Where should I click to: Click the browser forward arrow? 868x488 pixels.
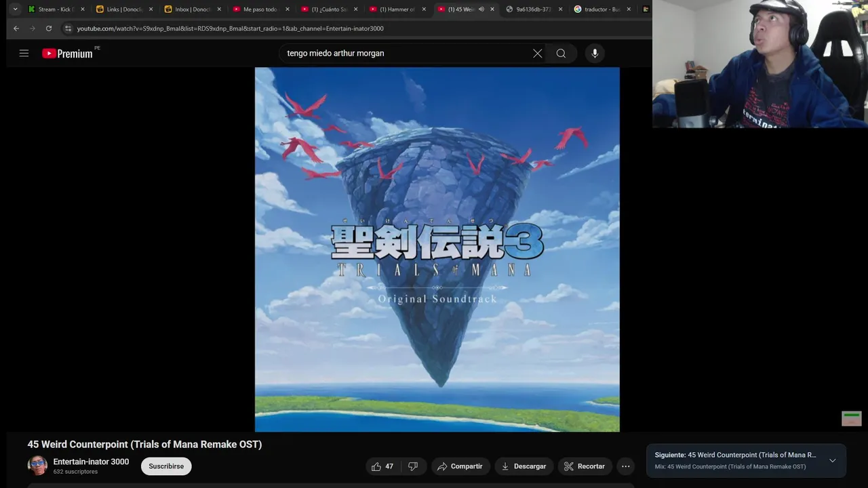pyautogui.click(x=33, y=28)
